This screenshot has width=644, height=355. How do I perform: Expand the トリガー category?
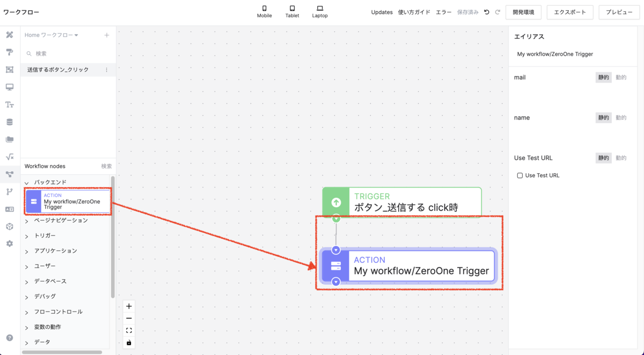pos(26,236)
